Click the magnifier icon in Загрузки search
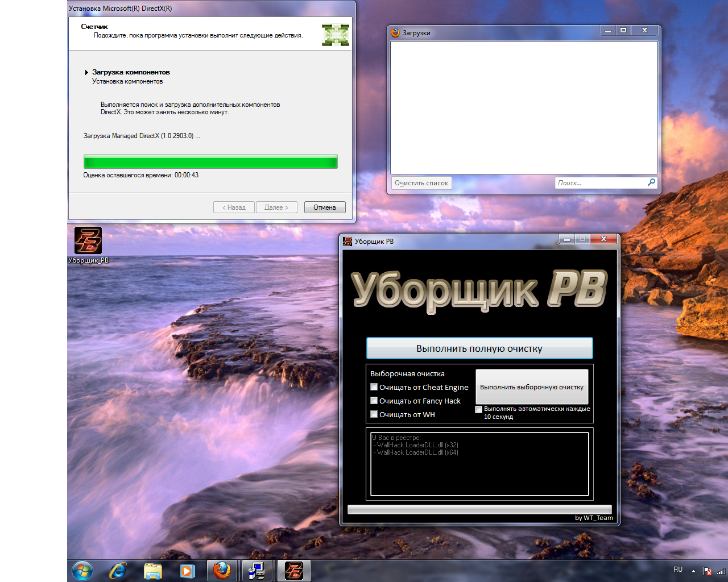 point(651,182)
